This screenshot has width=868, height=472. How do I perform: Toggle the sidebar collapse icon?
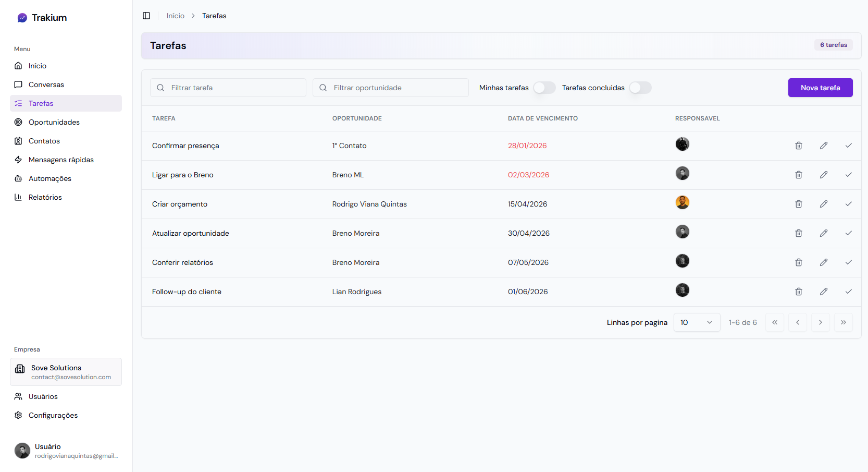tap(146, 16)
